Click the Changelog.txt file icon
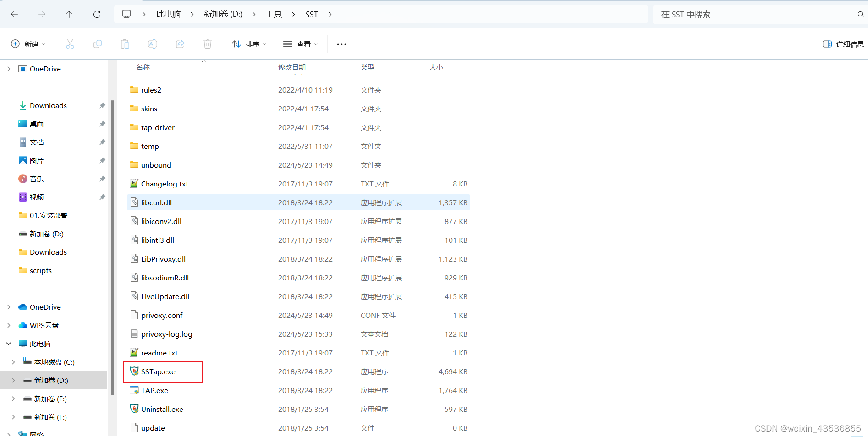 click(x=134, y=184)
